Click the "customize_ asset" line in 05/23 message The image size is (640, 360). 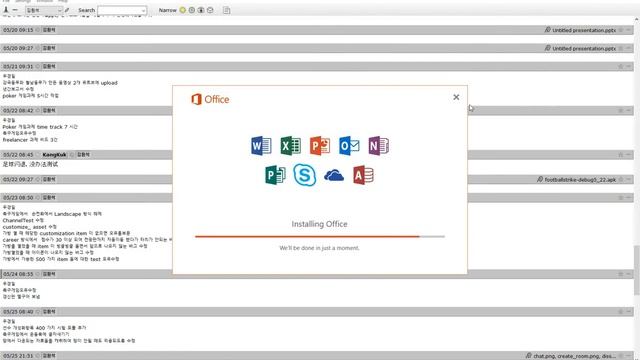pos(29,227)
